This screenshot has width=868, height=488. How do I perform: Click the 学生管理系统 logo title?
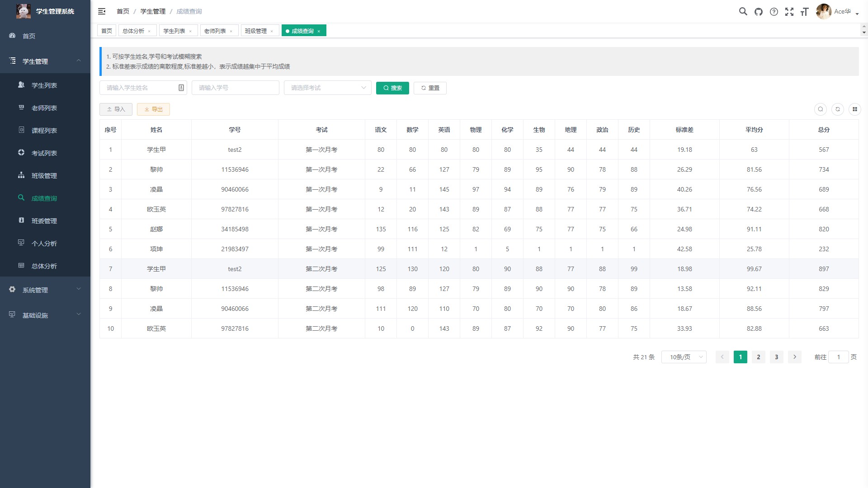tap(55, 11)
